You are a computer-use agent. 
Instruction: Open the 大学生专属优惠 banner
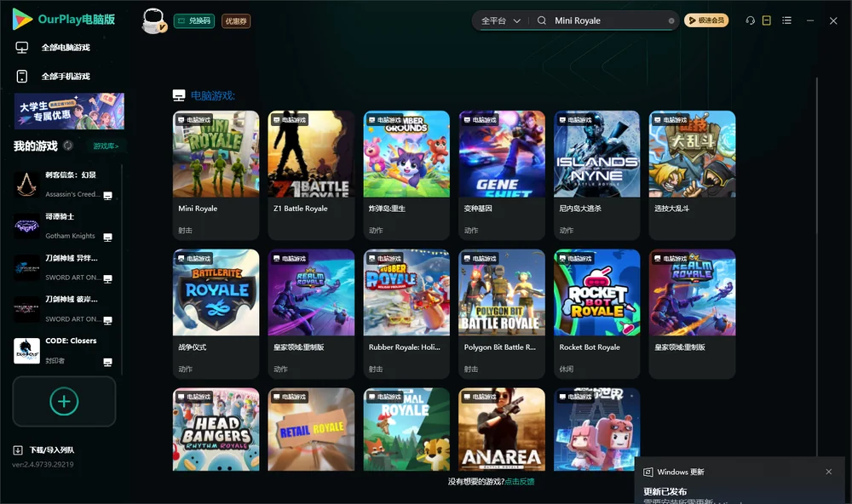pyautogui.click(x=69, y=111)
